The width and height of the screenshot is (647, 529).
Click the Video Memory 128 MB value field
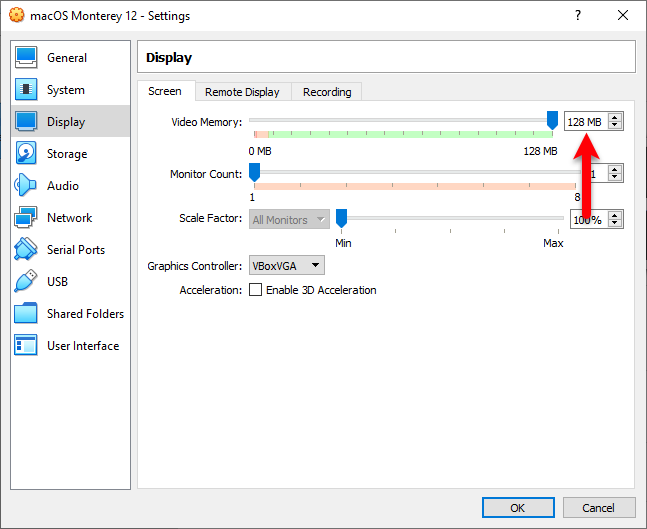[x=586, y=121]
